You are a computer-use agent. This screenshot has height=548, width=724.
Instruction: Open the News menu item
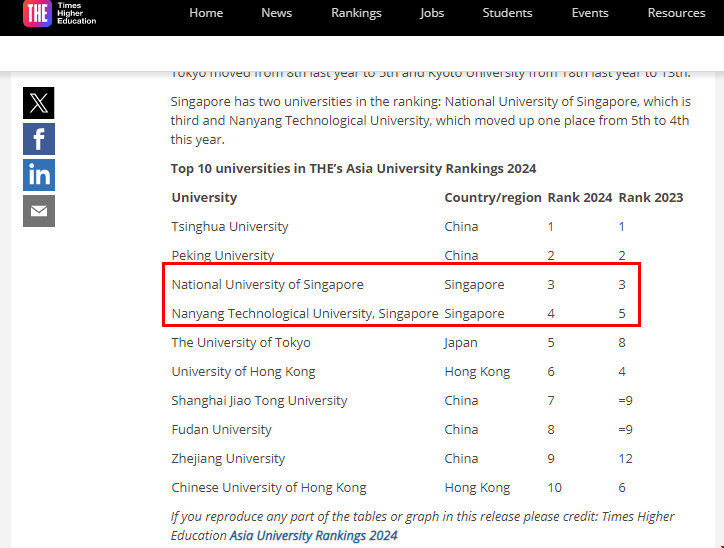point(277,13)
